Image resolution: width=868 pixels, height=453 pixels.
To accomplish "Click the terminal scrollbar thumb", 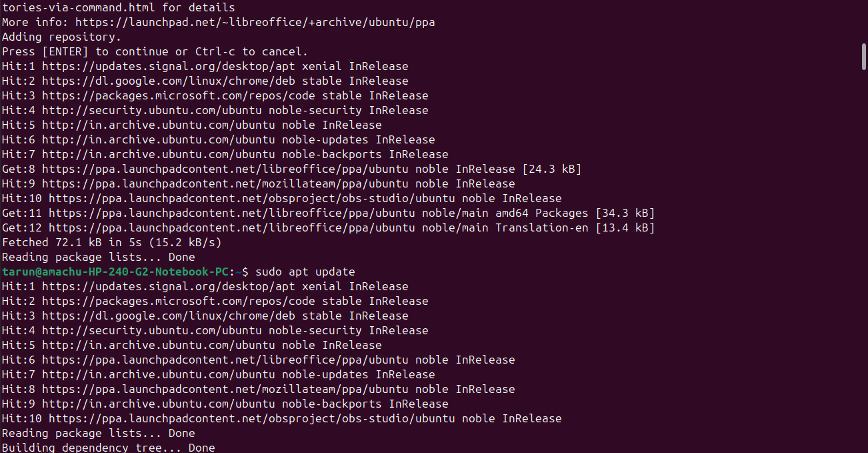I will (x=863, y=56).
